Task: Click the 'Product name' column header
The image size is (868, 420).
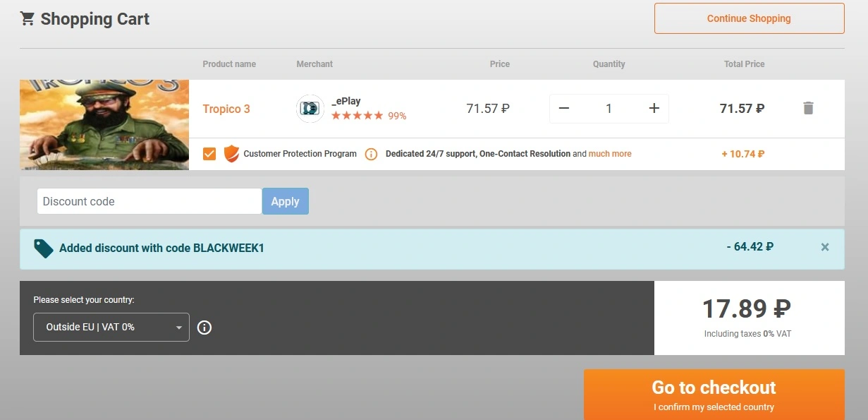Action: 229,64
